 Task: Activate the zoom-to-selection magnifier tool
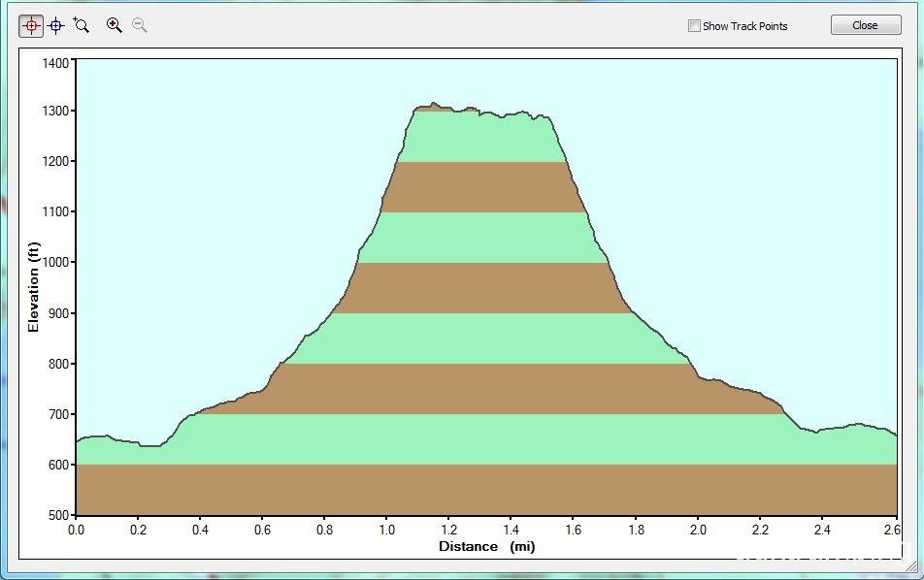pos(82,26)
